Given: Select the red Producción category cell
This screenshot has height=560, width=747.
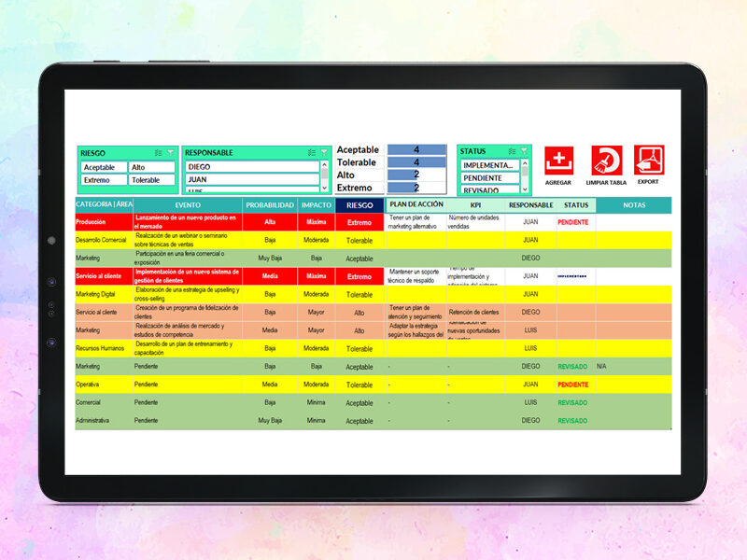Looking at the screenshot, I should pyautogui.click(x=104, y=222).
